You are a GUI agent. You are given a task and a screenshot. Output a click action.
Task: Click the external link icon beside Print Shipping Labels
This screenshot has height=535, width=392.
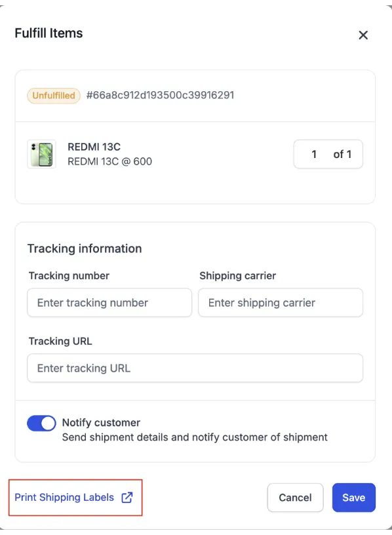click(x=127, y=498)
